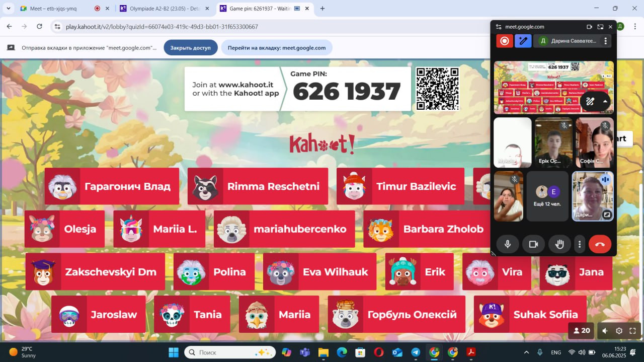
Task: Open a new browser tab
Action: (323, 9)
